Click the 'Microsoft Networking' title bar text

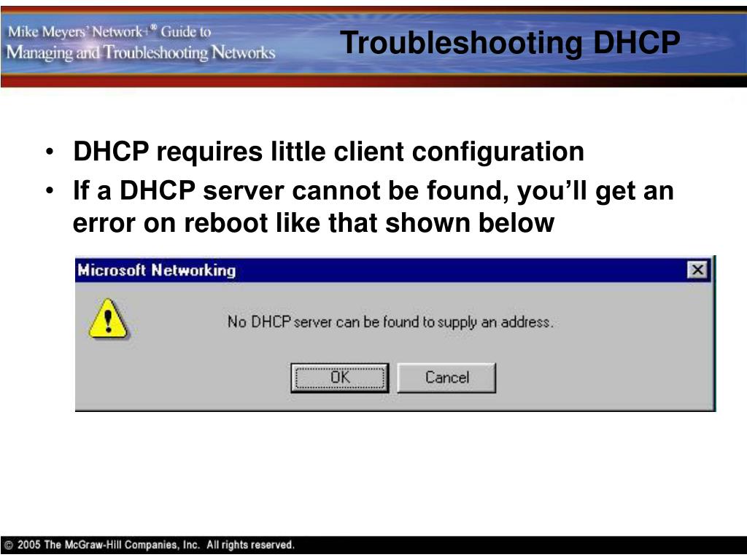tap(157, 271)
